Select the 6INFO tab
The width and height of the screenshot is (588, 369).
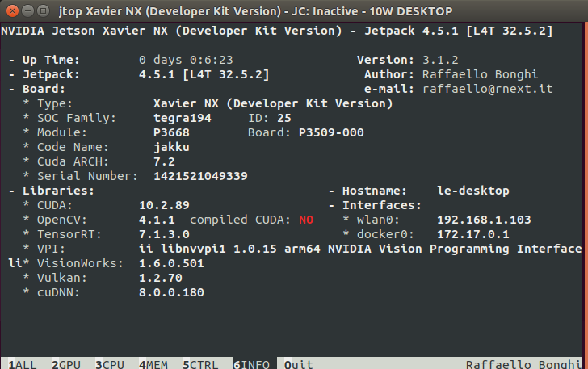pos(251,364)
